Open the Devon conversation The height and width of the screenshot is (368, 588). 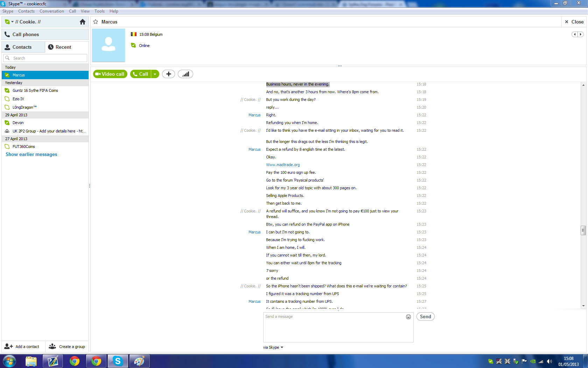[45, 123]
